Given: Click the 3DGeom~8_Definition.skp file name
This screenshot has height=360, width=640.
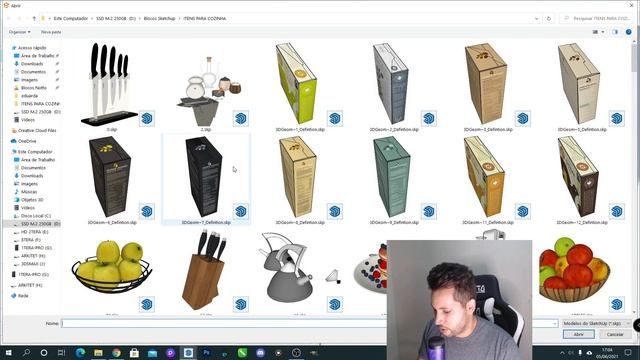Looking at the screenshot, I should [x=300, y=222].
